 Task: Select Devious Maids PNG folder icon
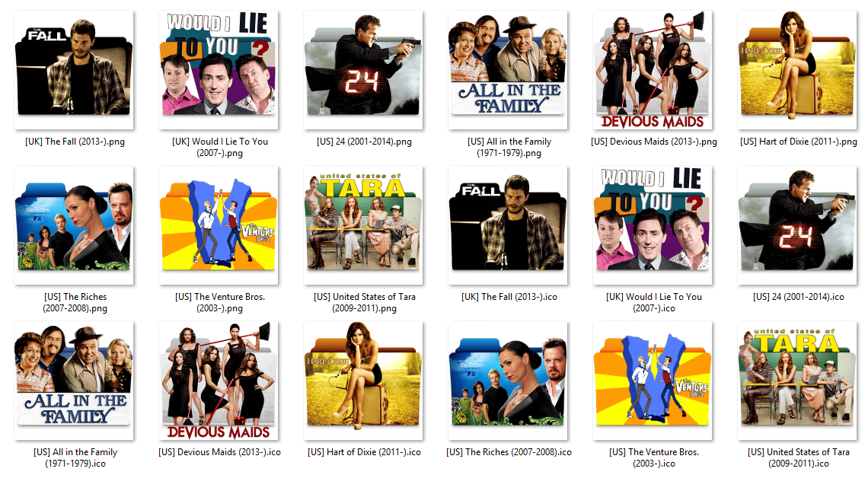[x=653, y=70]
